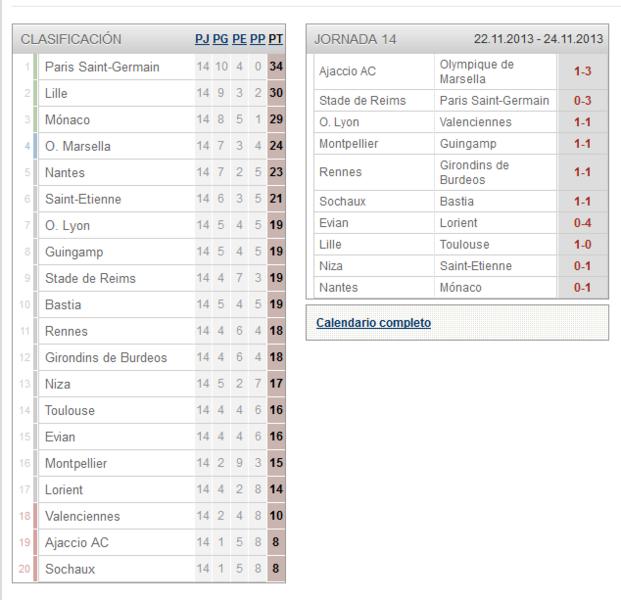Select Paris Saint-Germain in the standings
Viewport: 621px width, 600px height.
pyautogui.click(x=102, y=67)
